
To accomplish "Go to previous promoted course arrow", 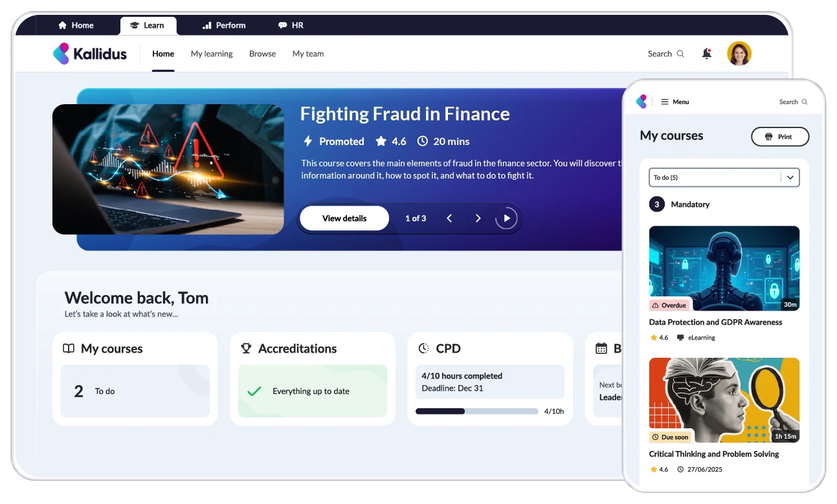I will click(449, 218).
